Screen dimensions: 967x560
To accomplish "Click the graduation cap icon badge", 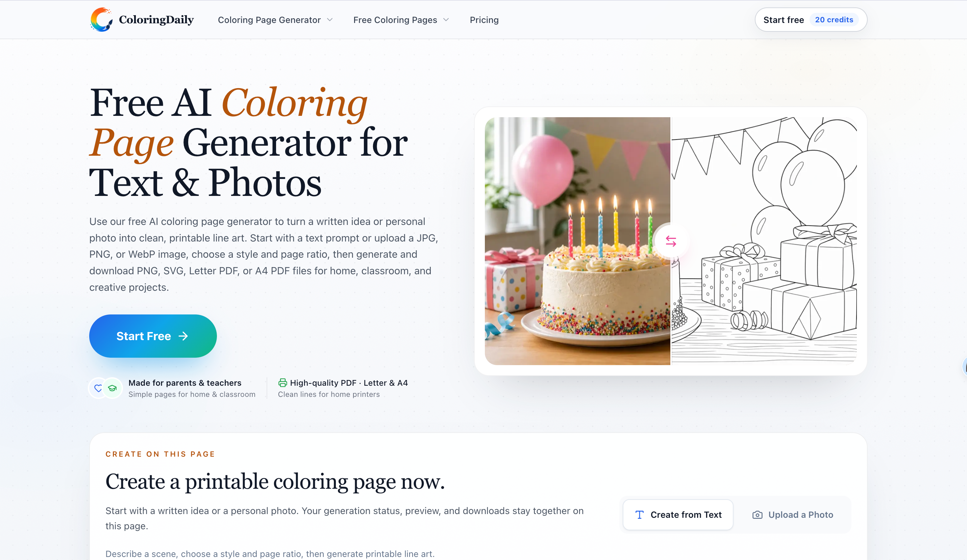I will [x=113, y=388].
